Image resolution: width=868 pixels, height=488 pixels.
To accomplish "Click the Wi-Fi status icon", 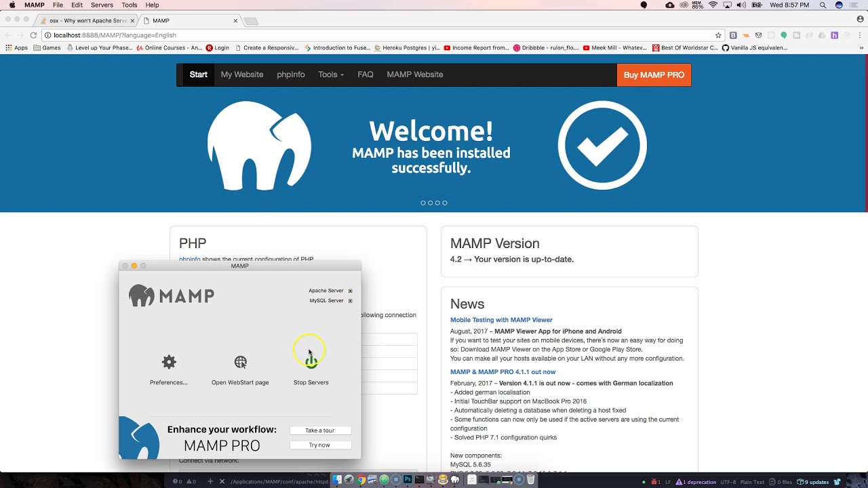I will 713,5.
